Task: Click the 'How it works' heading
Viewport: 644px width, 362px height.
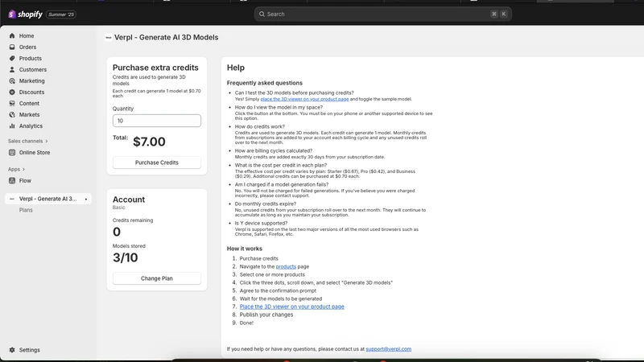Action: (x=245, y=249)
